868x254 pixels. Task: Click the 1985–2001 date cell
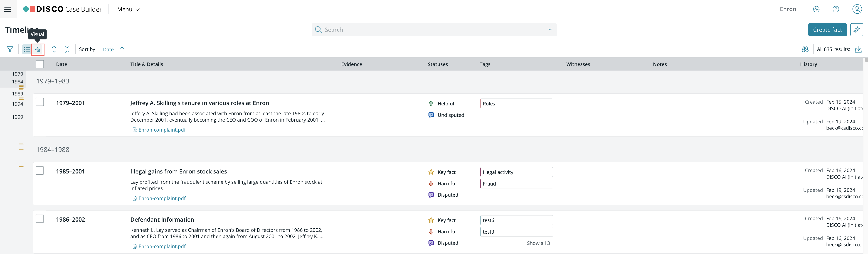[x=70, y=171]
